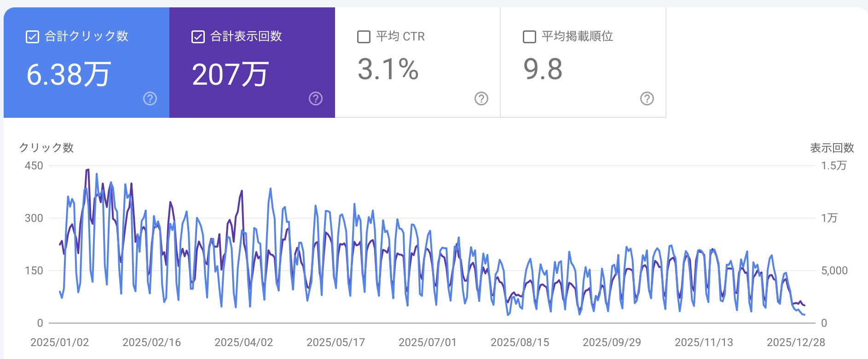
Task: Enable the 平均 CTR checkbox
Action: [364, 37]
